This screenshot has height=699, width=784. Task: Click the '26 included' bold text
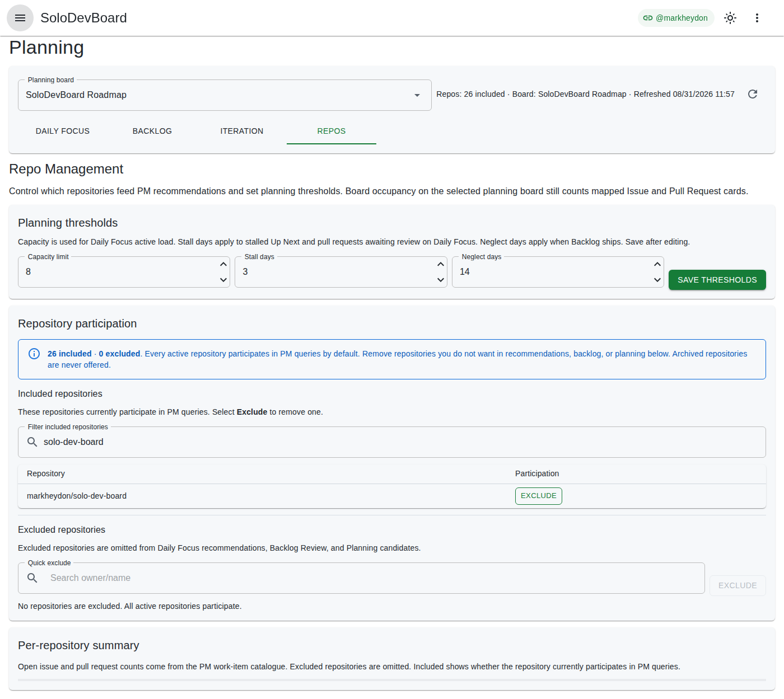click(x=69, y=354)
